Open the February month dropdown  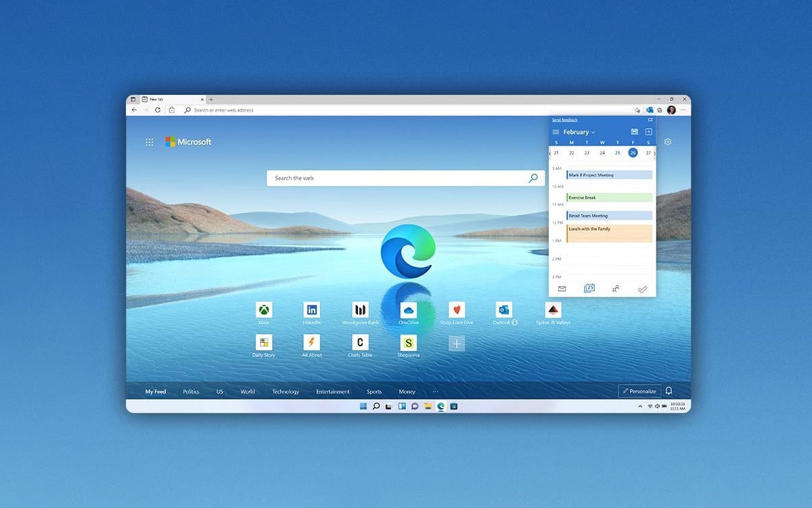[577, 131]
